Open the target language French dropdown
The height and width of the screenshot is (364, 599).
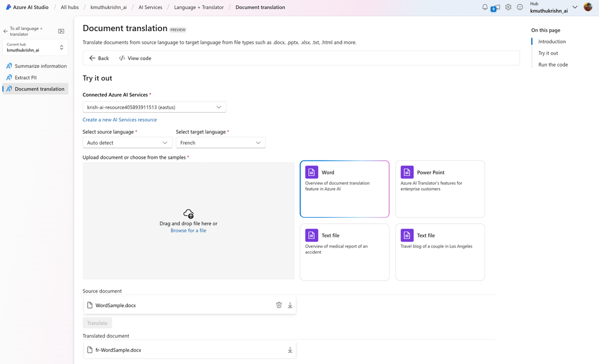point(221,143)
